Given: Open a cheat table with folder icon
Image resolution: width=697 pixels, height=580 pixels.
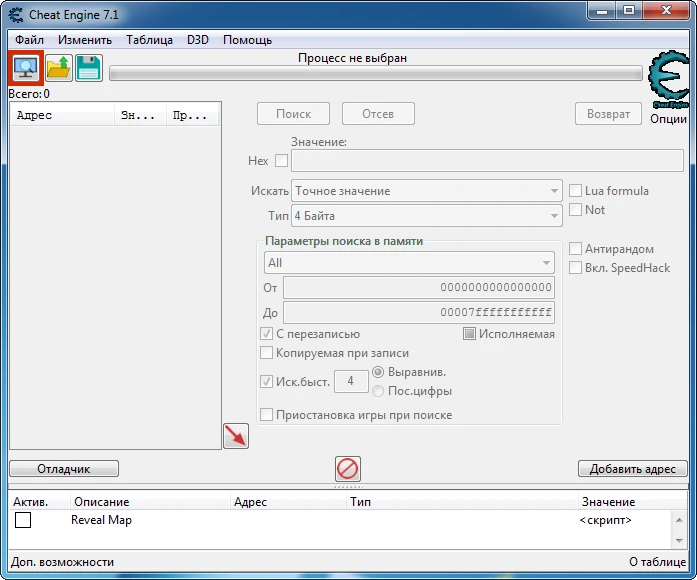Looking at the screenshot, I should click(x=59, y=68).
